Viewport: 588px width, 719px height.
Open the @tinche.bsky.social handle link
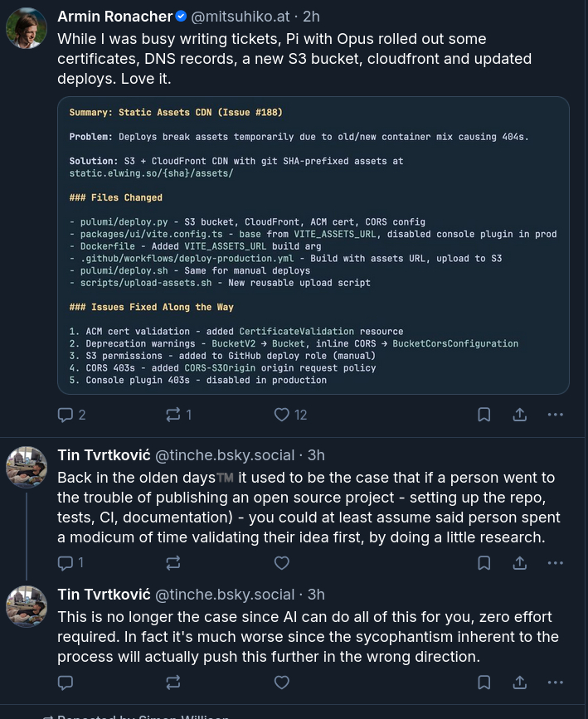point(225,454)
